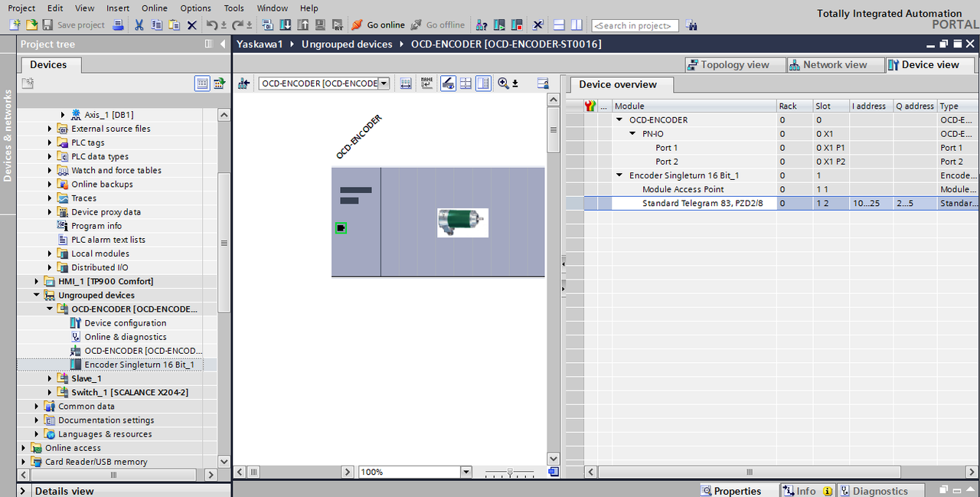This screenshot has height=497, width=980.
Task: Open the Insert menu
Action: click(x=118, y=8)
